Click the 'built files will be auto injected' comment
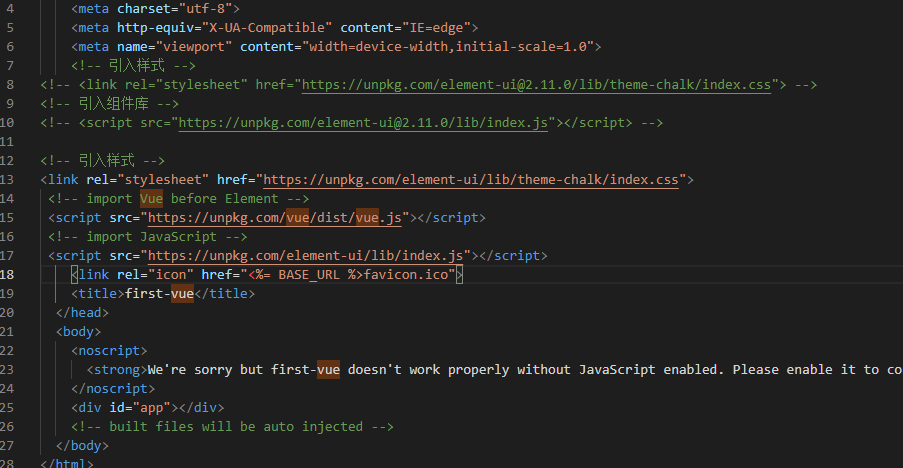Viewport: 903px width, 468px height. [x=233, y=427]
